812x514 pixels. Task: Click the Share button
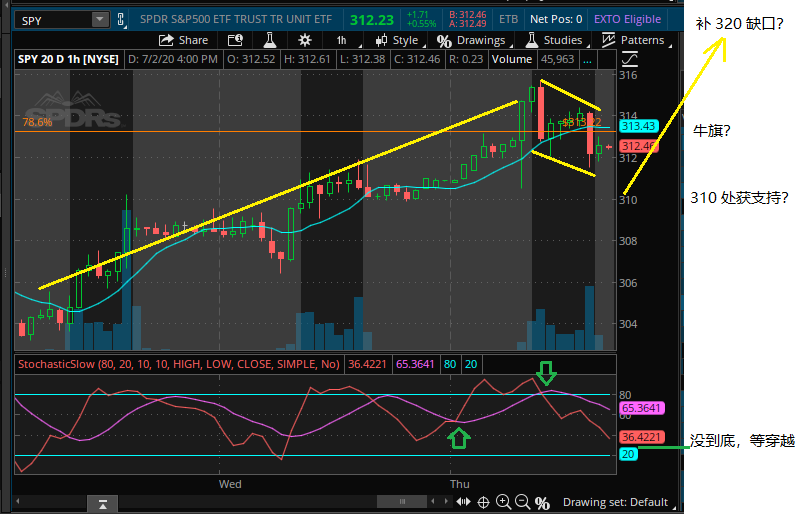pos(184,40)
